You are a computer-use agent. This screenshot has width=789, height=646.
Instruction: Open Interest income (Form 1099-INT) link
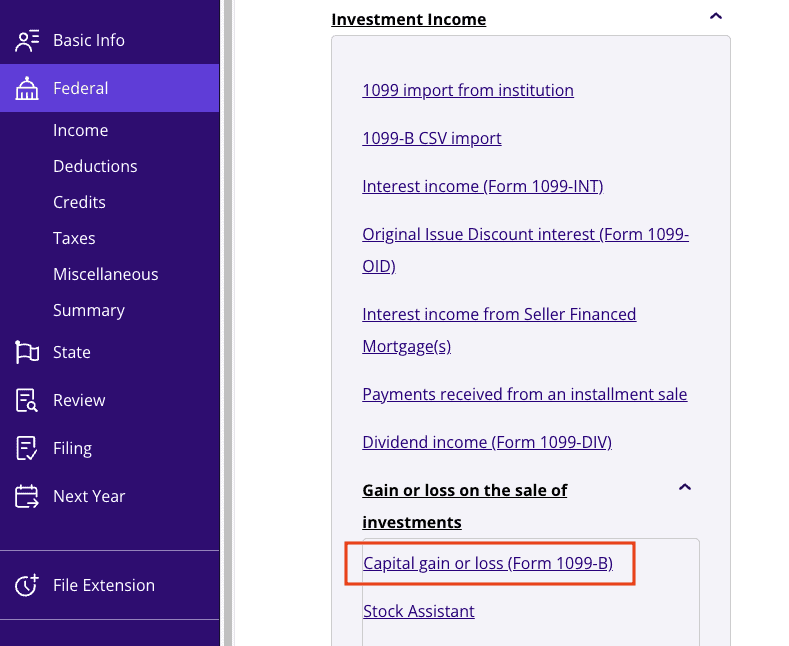point(483,187)
